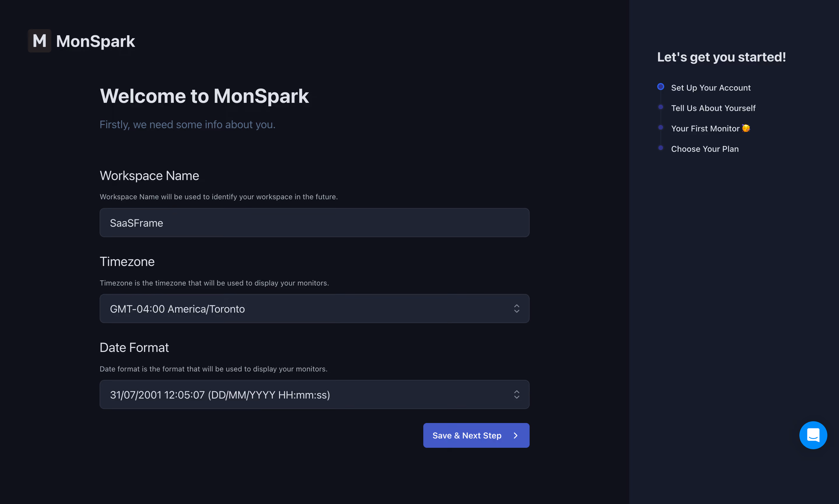This screenshot has height=504, width=839.
Task: Click the Workspace Name label
Action: [149, 176]
